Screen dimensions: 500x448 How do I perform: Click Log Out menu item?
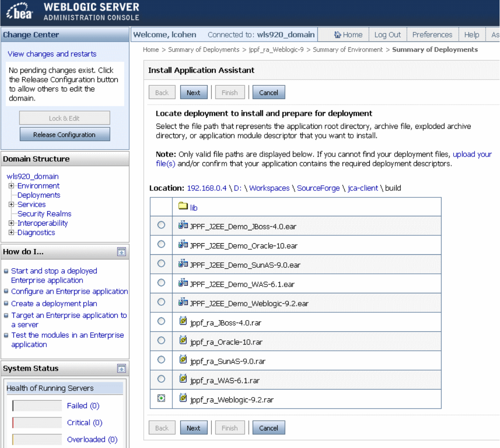point(387,35)
